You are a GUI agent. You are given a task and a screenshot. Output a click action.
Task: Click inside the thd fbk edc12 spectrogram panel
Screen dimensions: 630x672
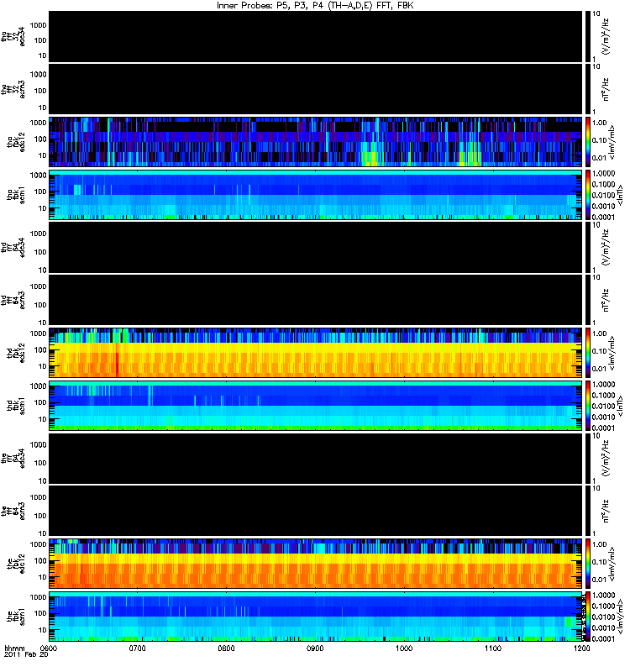[x=315, y=353]
